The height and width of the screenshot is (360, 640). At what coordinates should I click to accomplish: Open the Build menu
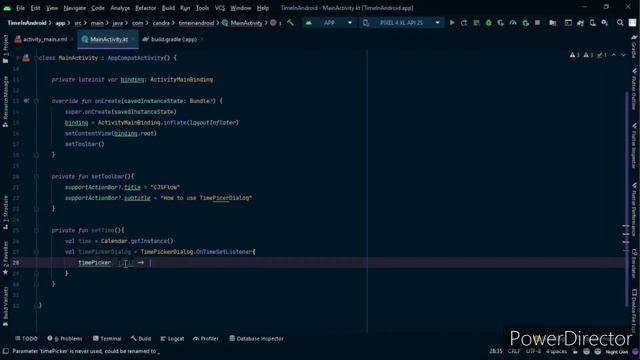click(168, 8)
